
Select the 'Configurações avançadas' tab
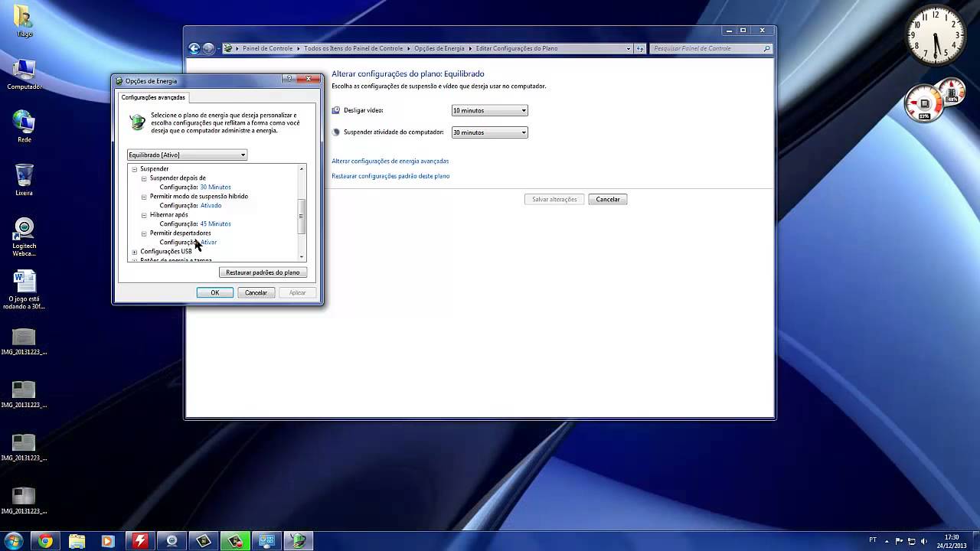click(x=153, y=97)
